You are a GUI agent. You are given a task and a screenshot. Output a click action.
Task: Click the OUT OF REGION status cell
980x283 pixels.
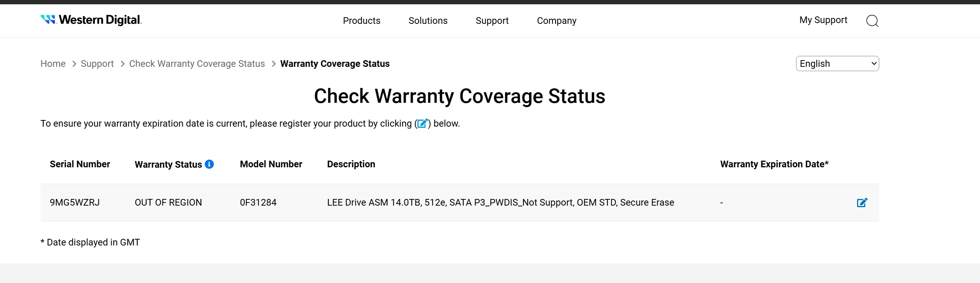coord(168,202)
